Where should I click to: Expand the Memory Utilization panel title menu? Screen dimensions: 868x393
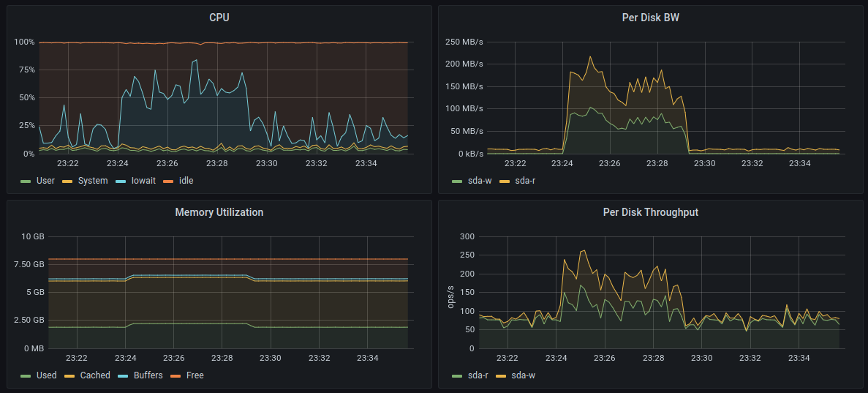click(x=219, y=212)
